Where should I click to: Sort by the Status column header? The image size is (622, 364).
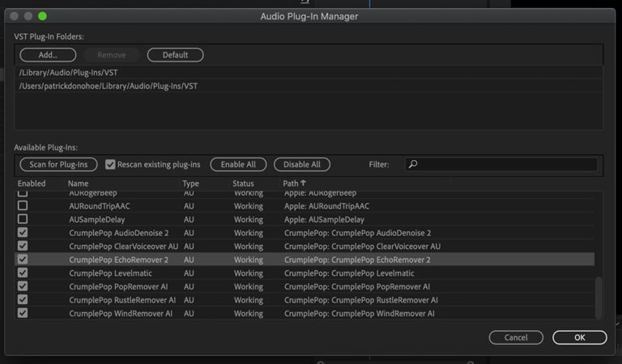click(x=243, y=184)
